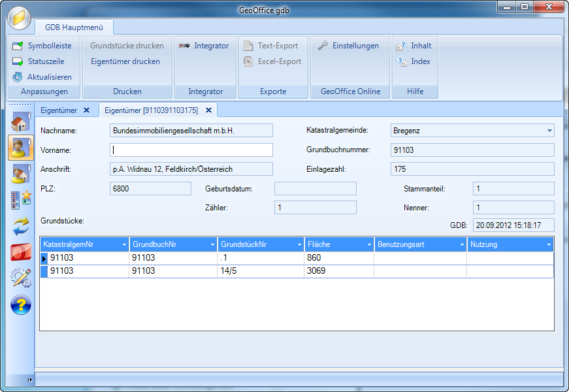The height and width of the screenshot is (392, 569).
Task: Click the yellow question mark help icon
Action: click(21, 304)
